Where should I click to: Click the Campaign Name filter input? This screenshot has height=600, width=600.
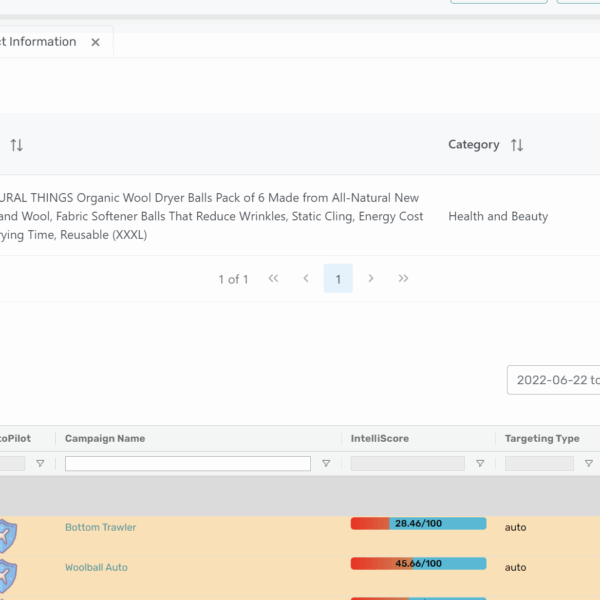tap(188, 463)
